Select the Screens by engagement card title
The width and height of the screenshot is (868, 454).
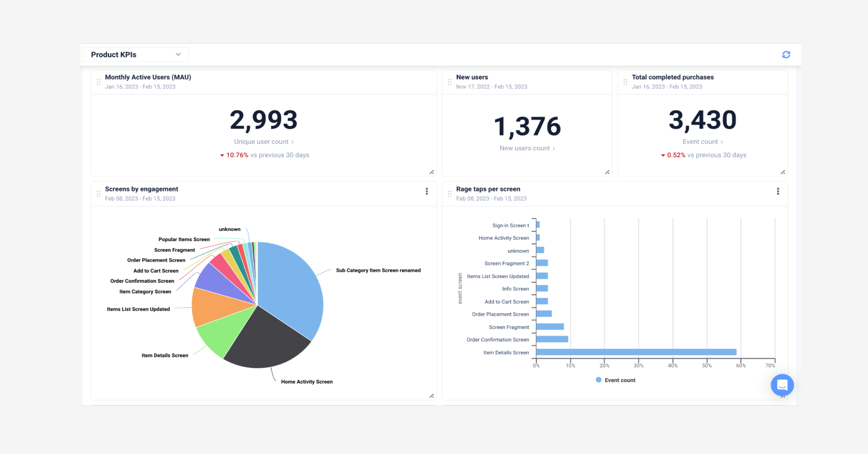click(142, 189)
